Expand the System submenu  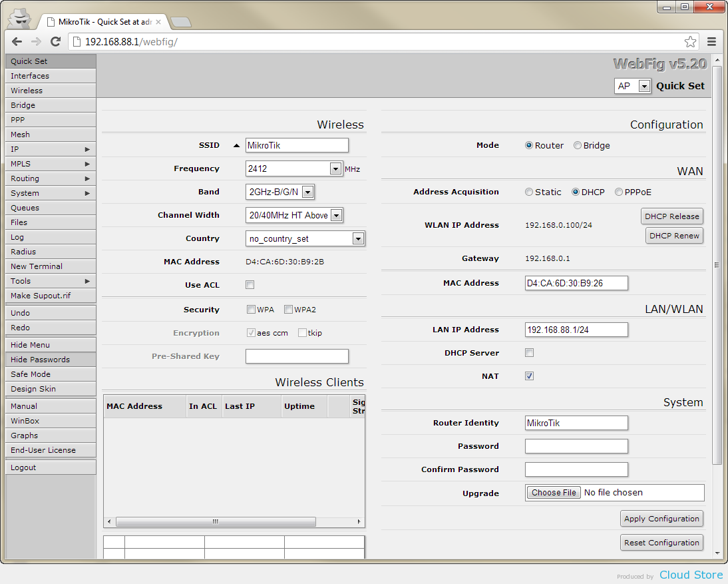click(51, 193)
